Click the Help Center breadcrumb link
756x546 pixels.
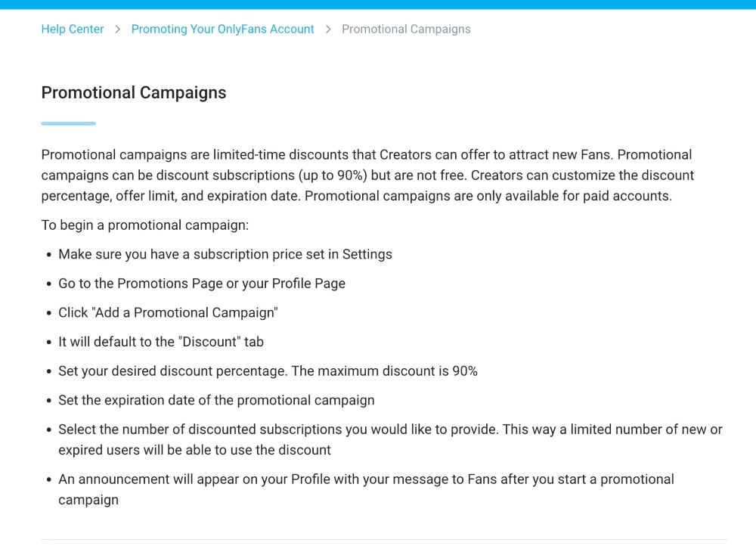[x=73, y=29]
